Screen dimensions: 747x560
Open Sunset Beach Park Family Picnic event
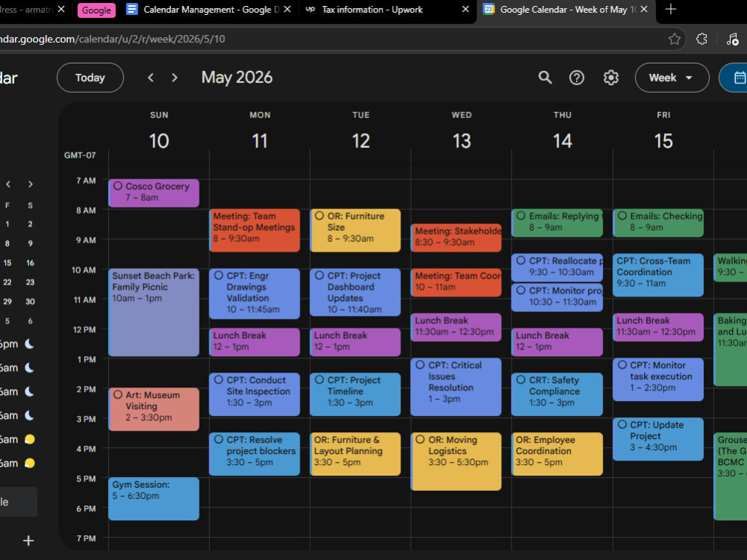[154, 312]
